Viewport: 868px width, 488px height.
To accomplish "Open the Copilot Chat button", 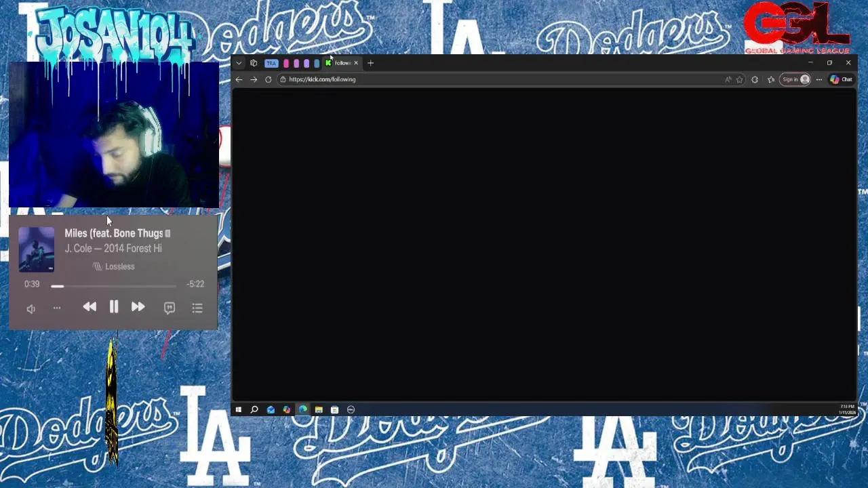I will click(842, 79).
